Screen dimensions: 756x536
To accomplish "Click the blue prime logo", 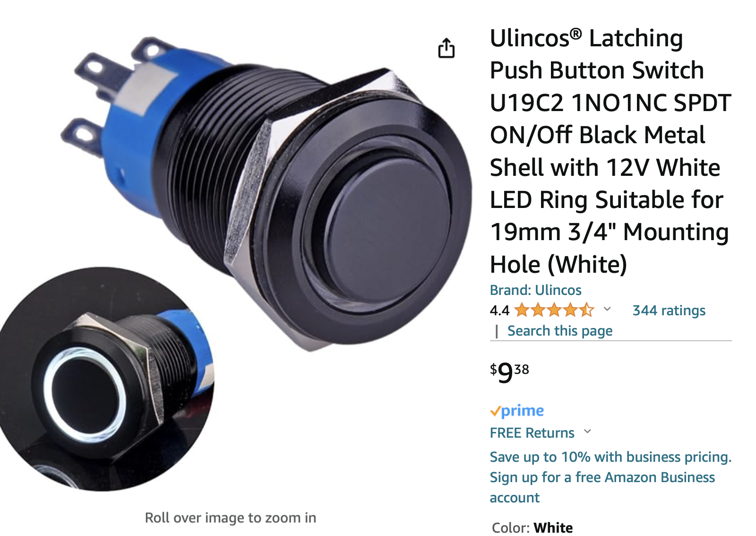I will coord(523,411).
